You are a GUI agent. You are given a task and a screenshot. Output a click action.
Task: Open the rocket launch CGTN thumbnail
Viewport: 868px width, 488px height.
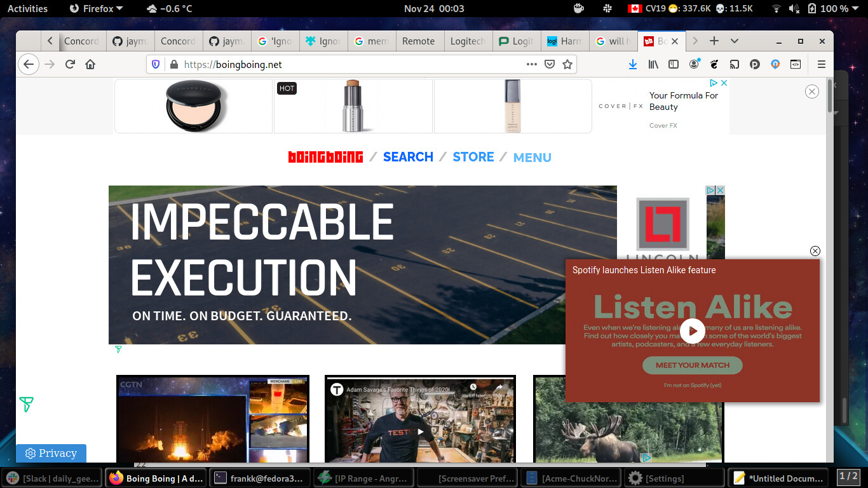coord(213,419)
